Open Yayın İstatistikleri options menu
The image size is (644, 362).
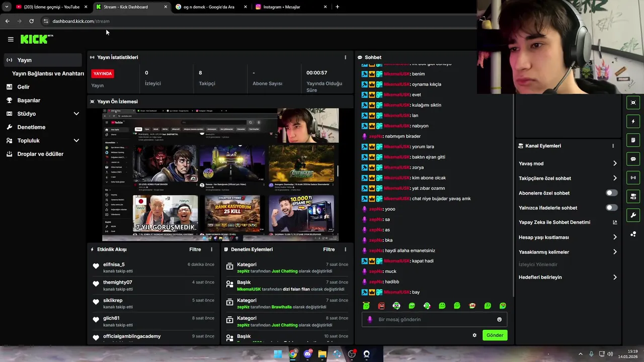[x=345, y=57]
